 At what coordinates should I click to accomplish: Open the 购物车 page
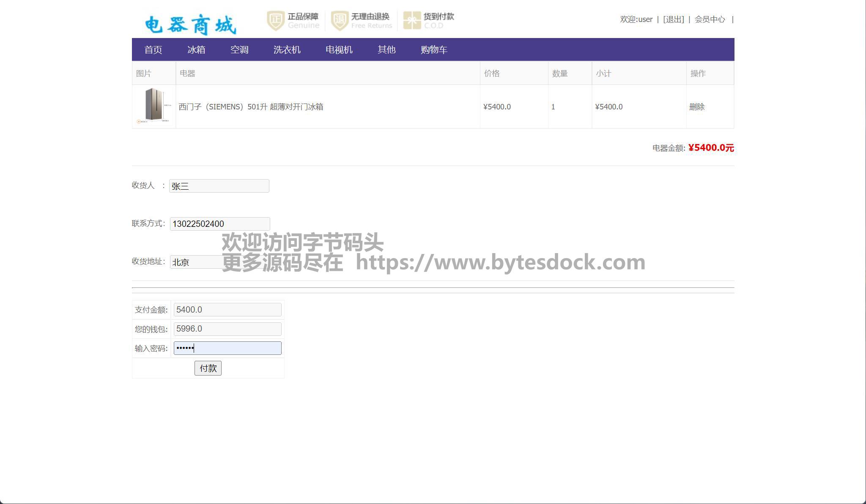coord(434,50)
